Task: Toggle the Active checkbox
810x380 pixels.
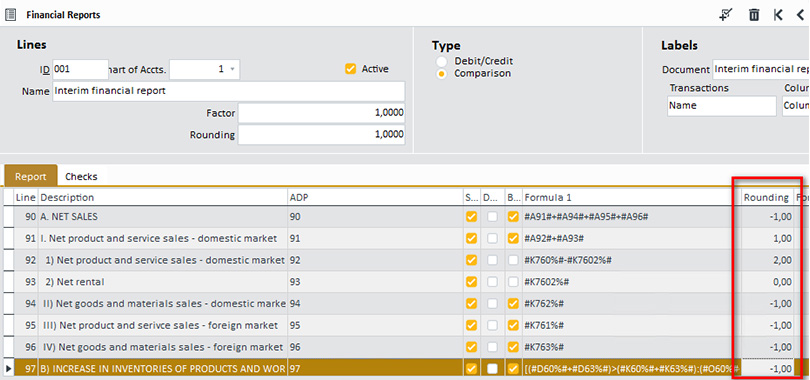Action: pyautogui.click(x=351, y=69)
